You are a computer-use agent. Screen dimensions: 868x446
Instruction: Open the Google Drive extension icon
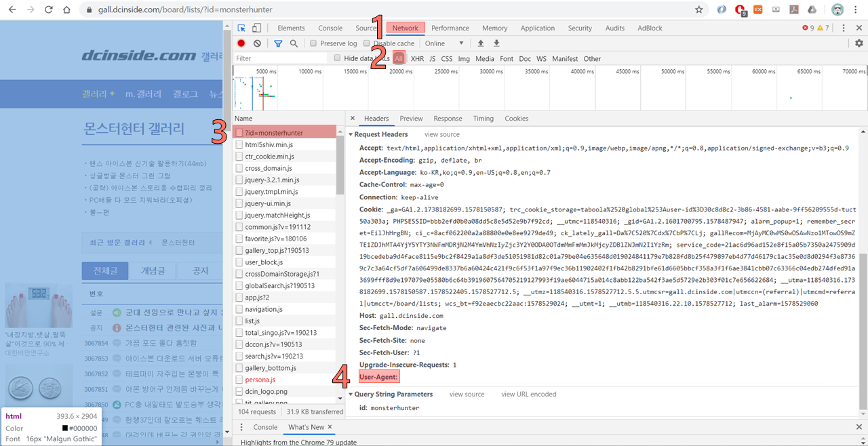812,9
